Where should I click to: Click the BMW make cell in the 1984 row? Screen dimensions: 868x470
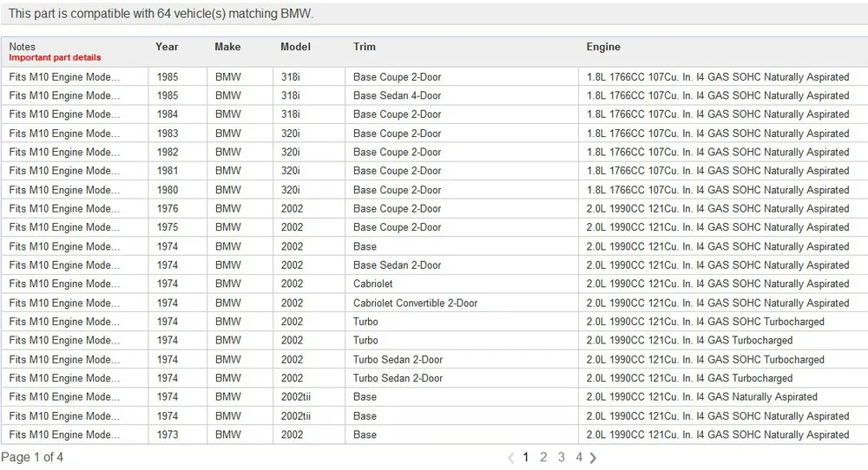(x=228, y=114)
